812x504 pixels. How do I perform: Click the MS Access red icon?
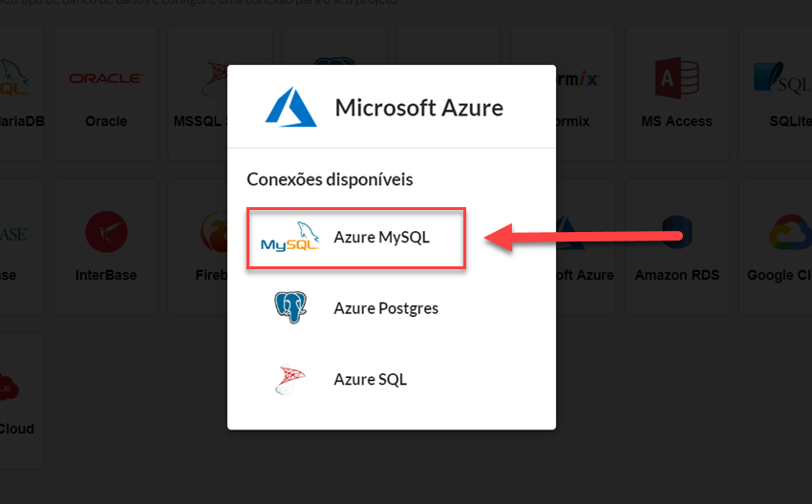(677, 77)
